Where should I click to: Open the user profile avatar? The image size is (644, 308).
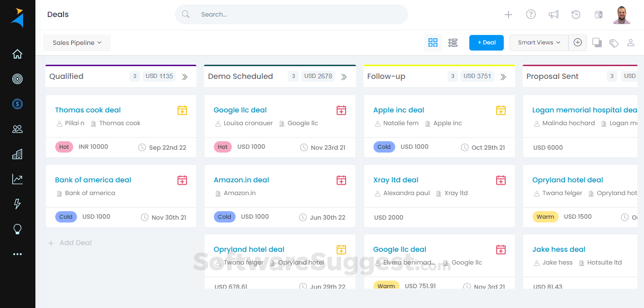click(x=622, y=15)
